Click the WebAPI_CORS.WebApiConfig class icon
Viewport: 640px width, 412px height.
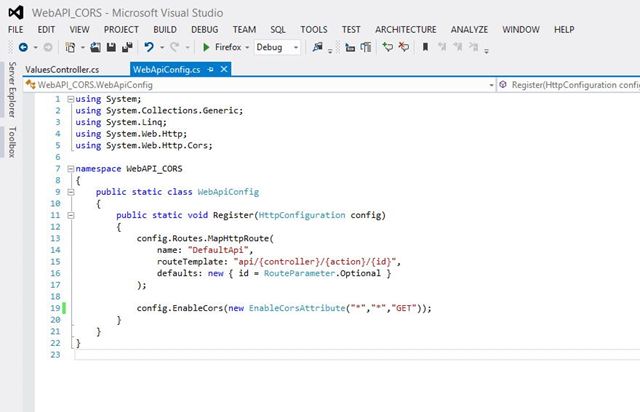tap(30, 85)
